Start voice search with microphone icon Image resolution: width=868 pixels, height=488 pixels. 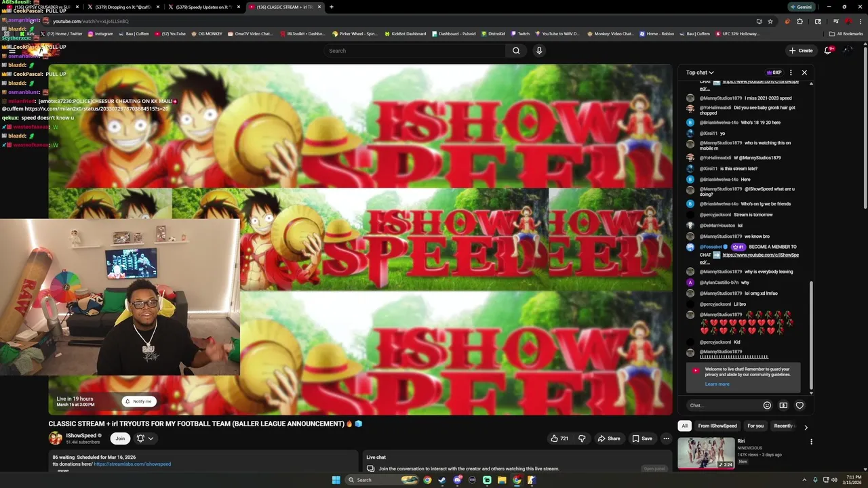pyautogui.click(x=539, y=51)
